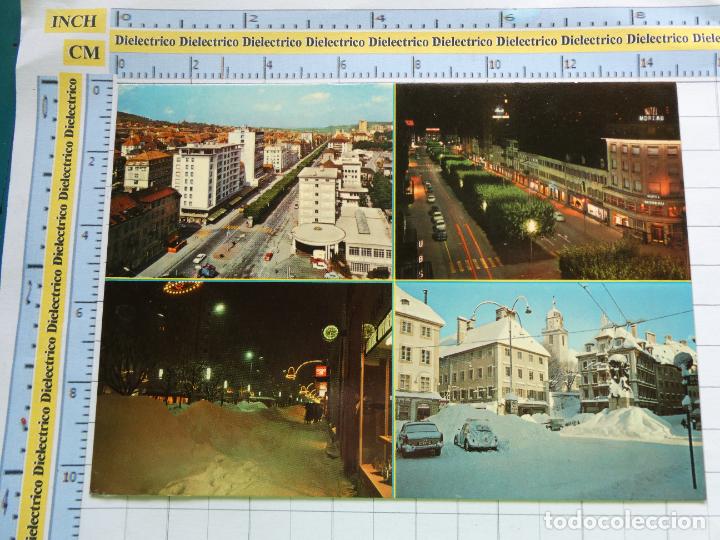This screenshot has width=720, height=540.
Task: Click the church tower in the snowy photo
Action: [x=556, y=335]
